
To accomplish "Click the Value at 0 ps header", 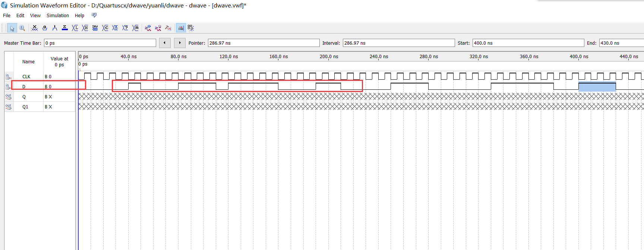I will pyautogui.click(x=59, y=62).
